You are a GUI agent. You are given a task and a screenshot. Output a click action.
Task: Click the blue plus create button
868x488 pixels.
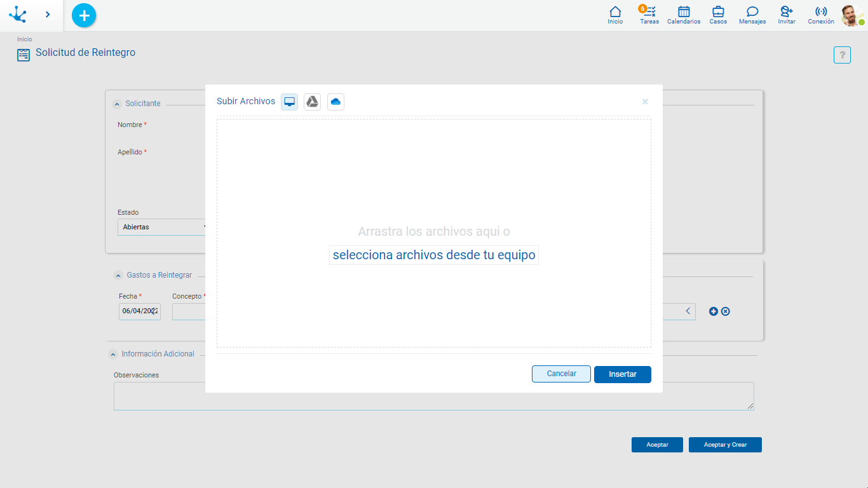pyautogui.click(x=84, y=15)
